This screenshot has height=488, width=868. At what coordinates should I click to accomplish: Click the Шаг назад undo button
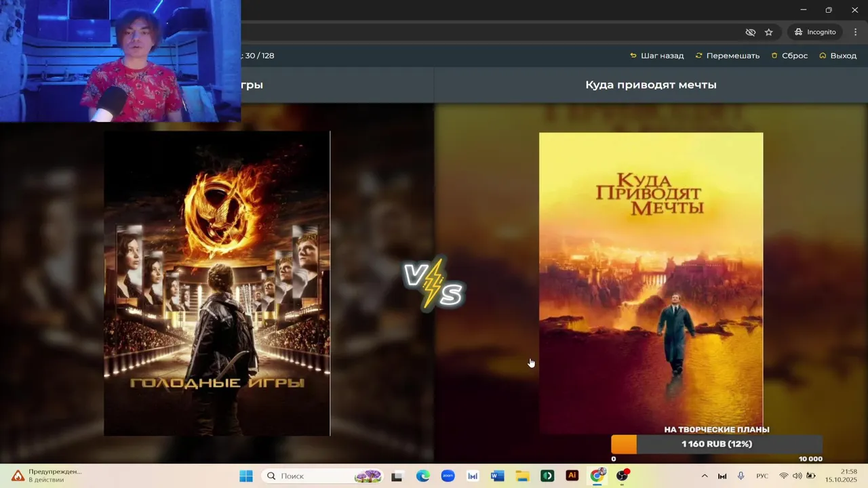click(656, 56)
